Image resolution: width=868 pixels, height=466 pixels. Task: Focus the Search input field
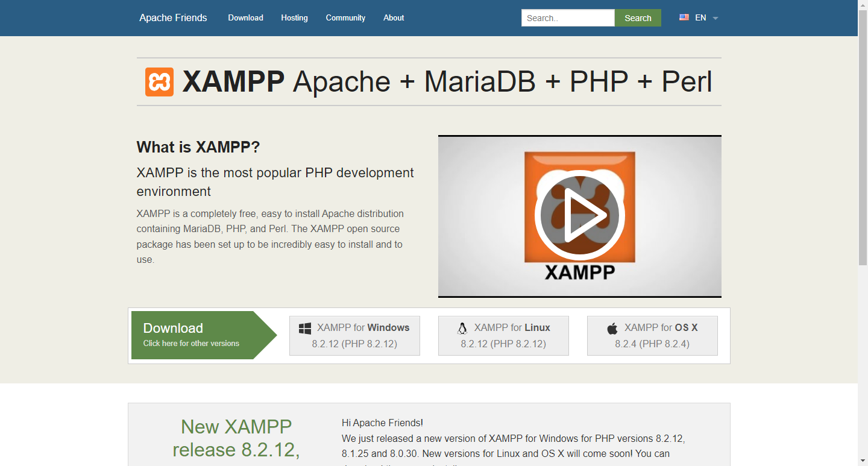pos(568,18)
